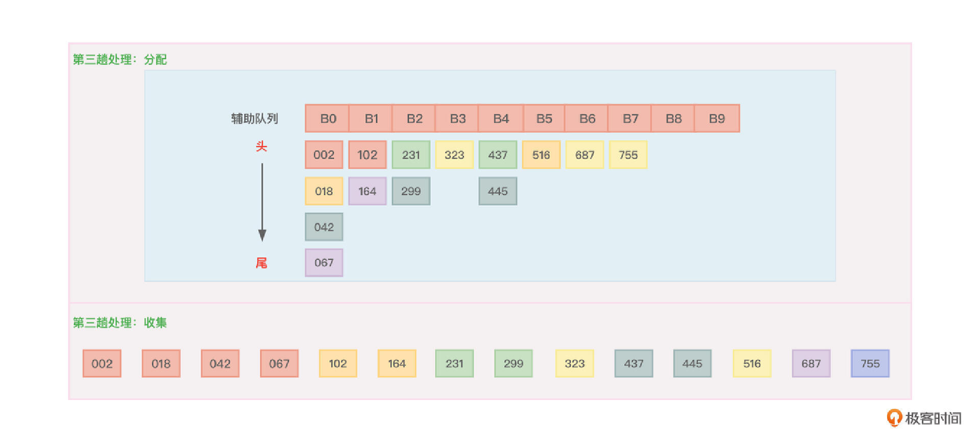Click the B7 bucket header cell
Image resolution: width=980 pixels, height=448 pixels.
click(x=630, y=119)
